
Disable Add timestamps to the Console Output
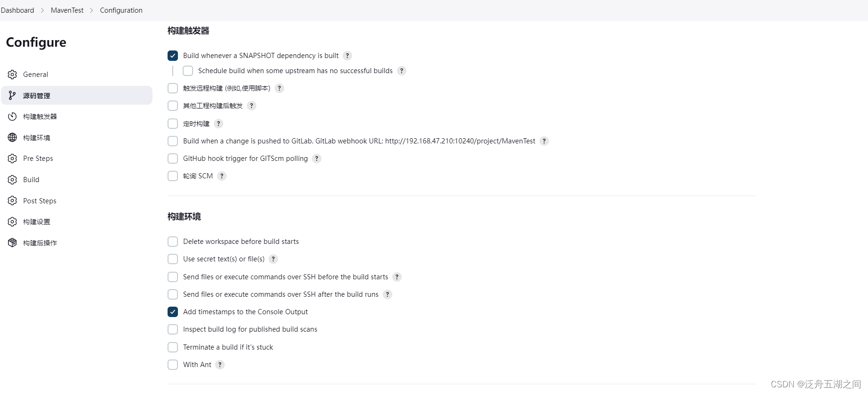(173, 312)
